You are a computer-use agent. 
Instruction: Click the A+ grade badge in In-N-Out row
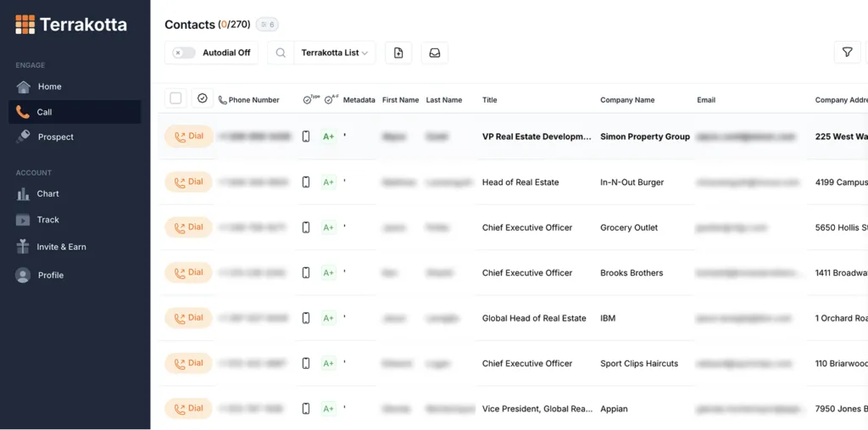point(329,182)
